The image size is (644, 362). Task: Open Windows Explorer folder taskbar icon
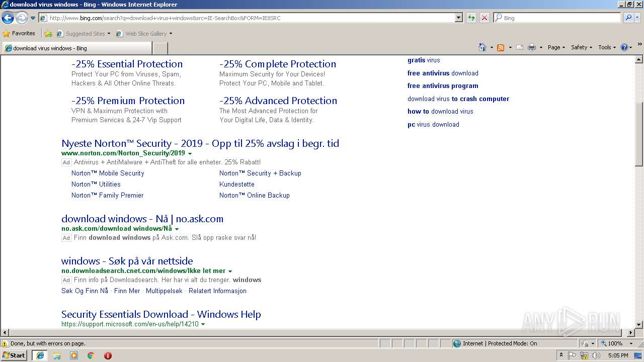(x=57, y=355)
